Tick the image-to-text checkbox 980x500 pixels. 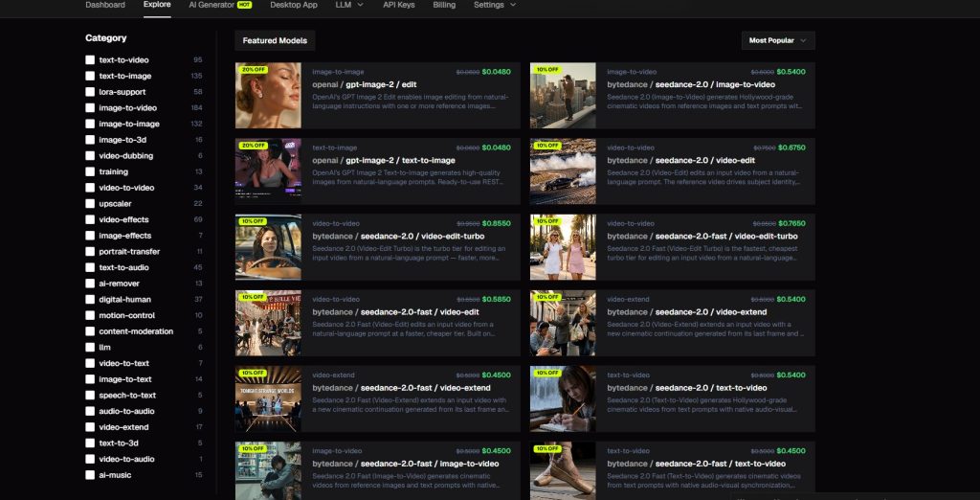point(90,379)
